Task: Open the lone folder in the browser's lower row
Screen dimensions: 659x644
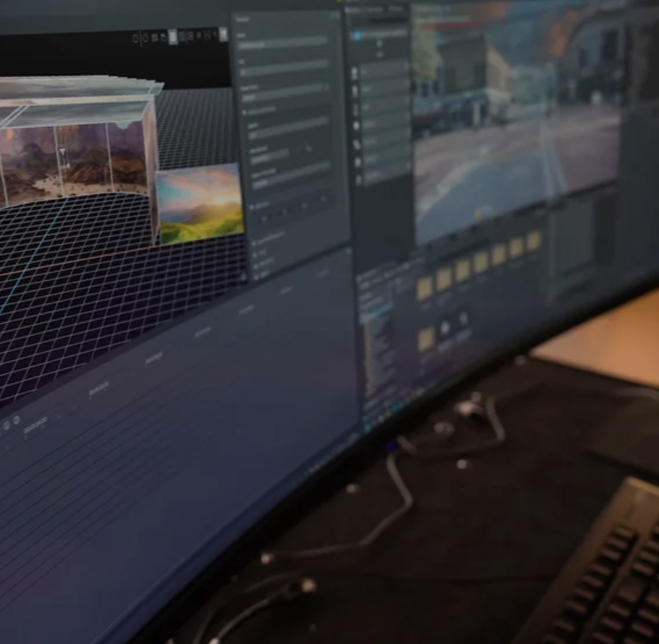Action: tap(426, 339)
